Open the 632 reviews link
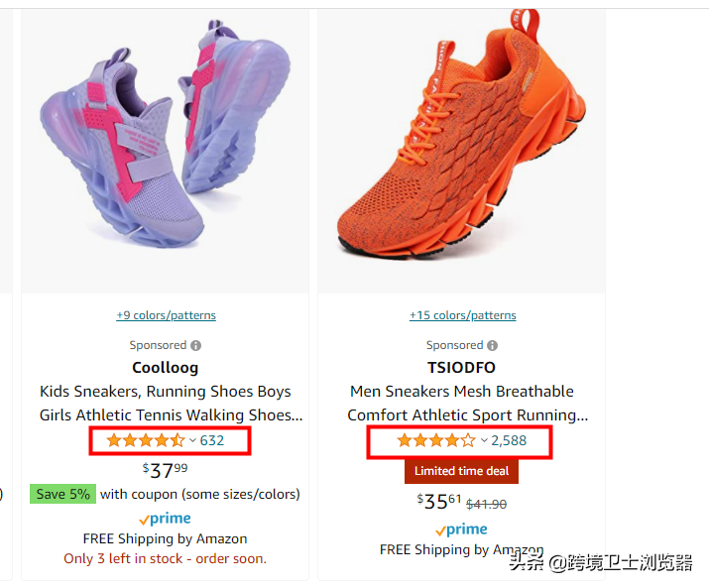709x588 pixels. click(x=212, y=440)
